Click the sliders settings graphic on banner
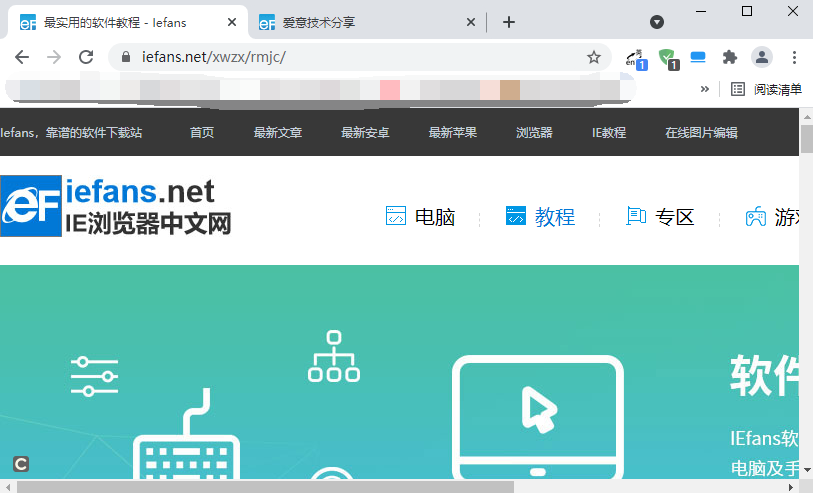This screenshot has width=813, height=493. click(94, 376)
